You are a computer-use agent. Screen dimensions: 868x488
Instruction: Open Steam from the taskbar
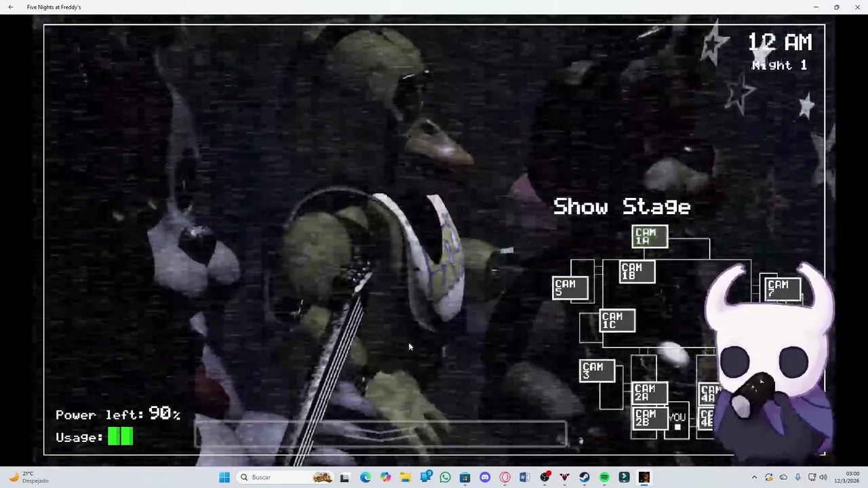coord(585,477)
